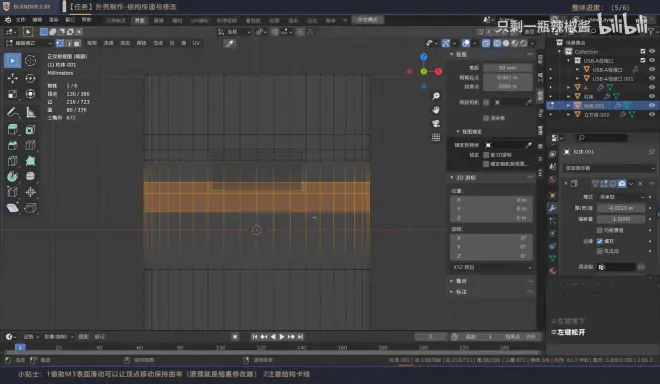
Task: Toggle camera view with the camera gizmo
Action: (436, 123)
